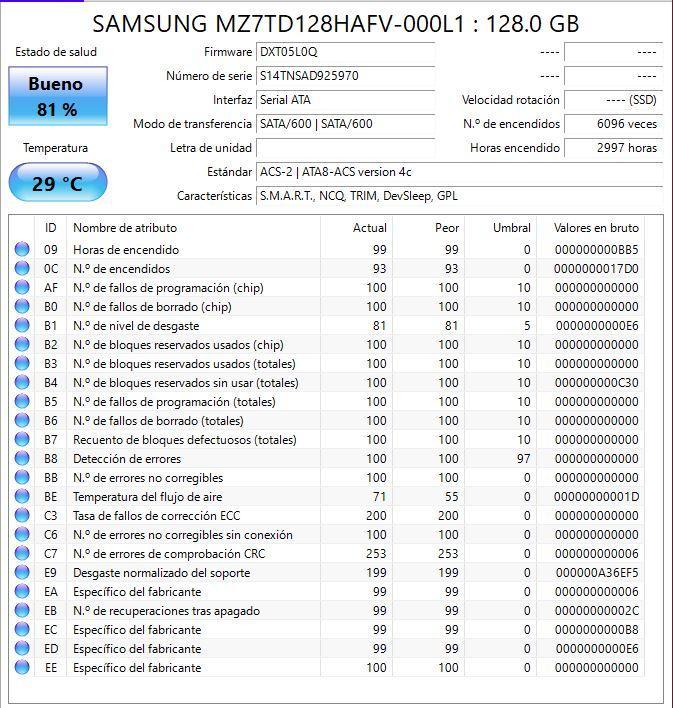Click status orb for attribute ID EC
The image size is (673, 708).
tap(22, 629)
